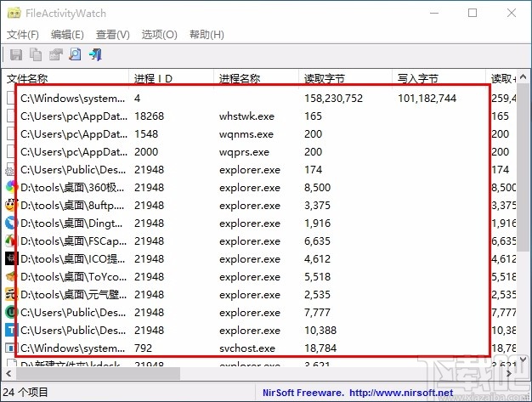Image resolution: width=532 pixels, height=402 pixels.
Task: Click process ID 2000
Action: click(146, 151)
